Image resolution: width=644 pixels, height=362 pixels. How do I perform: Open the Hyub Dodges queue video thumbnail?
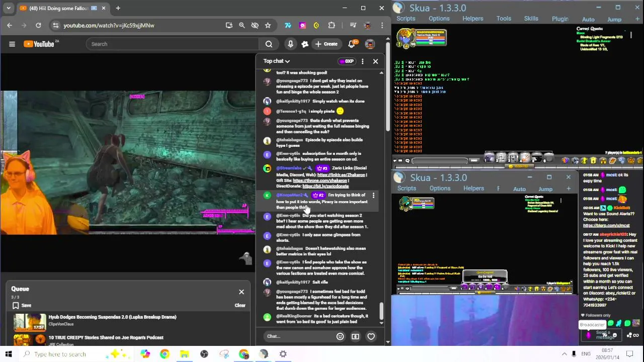[x=30, y=322]
